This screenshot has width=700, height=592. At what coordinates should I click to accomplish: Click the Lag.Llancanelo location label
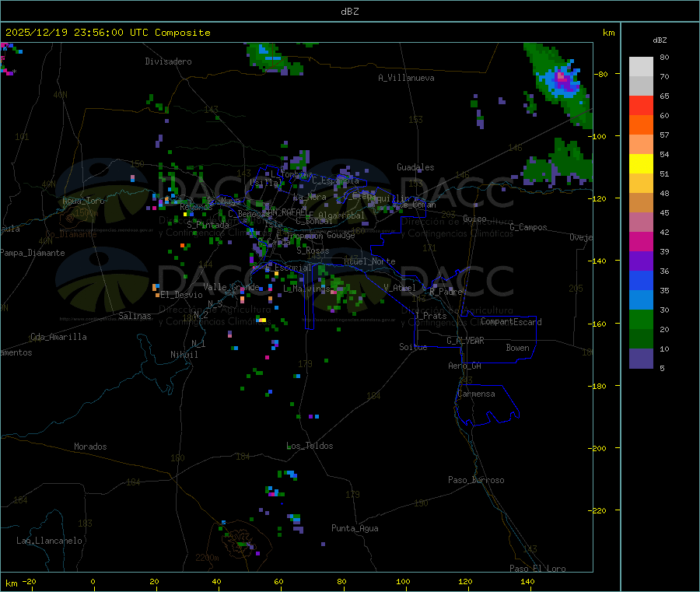coord(49,541)
